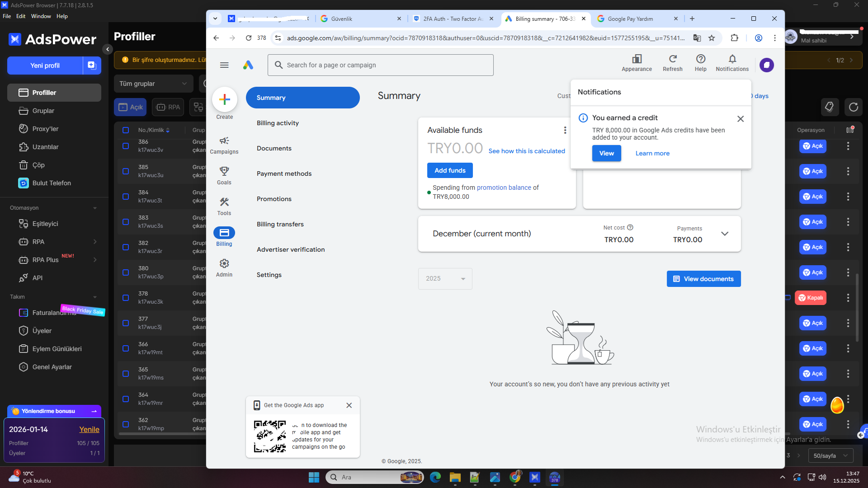Open the Billing activity menu item
This screenshot has height=488, width=868.
click(278, 123)
